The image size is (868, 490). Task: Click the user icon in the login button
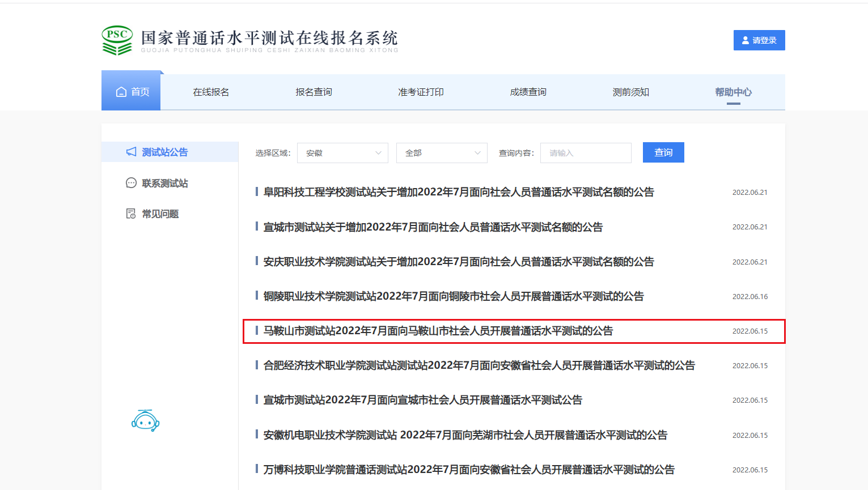(746, 40)
